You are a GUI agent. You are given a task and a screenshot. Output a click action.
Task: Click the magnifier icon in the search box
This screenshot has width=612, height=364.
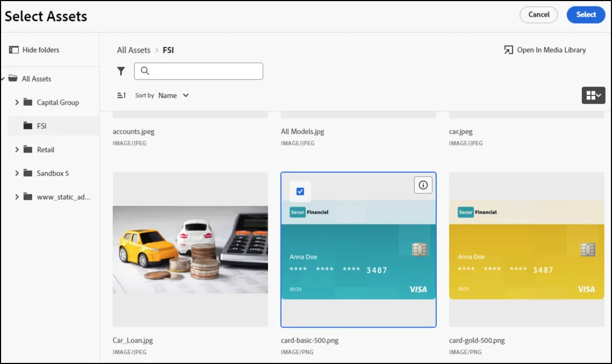coord(145,71)
